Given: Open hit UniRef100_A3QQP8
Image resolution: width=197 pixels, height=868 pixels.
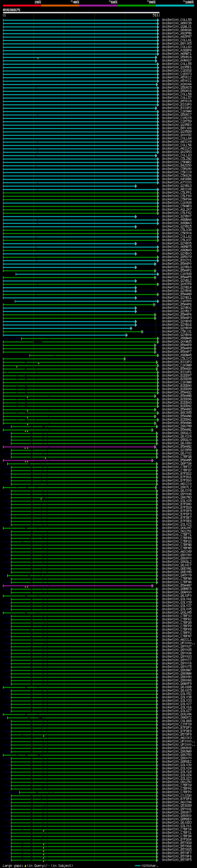Looking at the screenshot, I should pyautogui.click(x=176, y=50).
